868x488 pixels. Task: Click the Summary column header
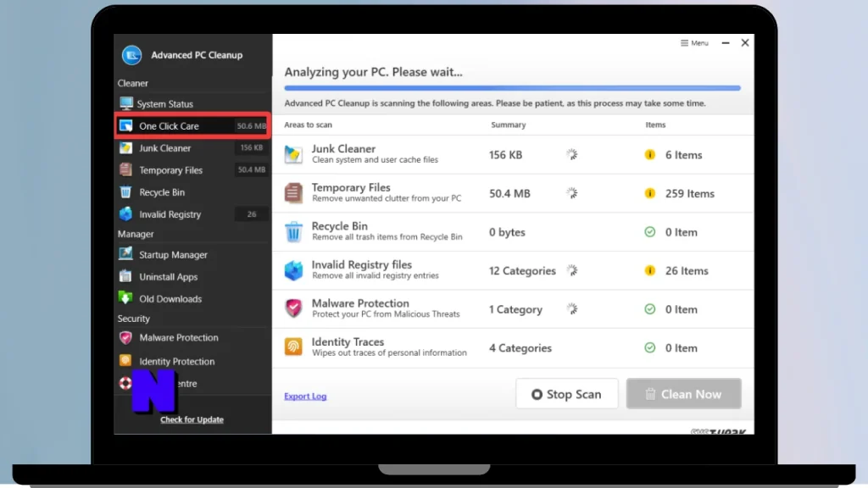click(x=509, y=125)
